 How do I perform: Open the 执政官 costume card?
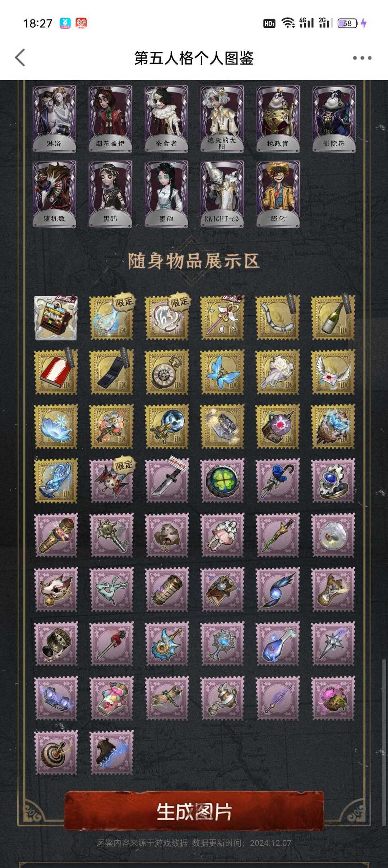click(278, 119)
